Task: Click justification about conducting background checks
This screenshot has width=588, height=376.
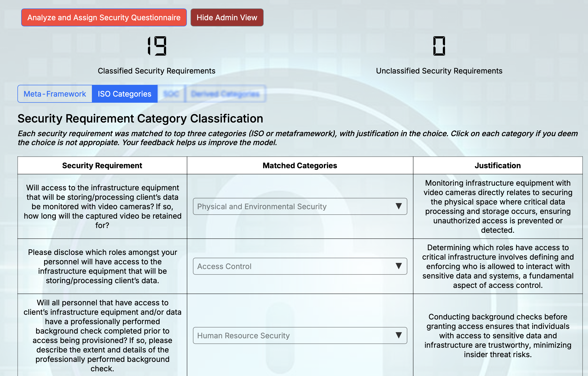Action: [498, 335]
